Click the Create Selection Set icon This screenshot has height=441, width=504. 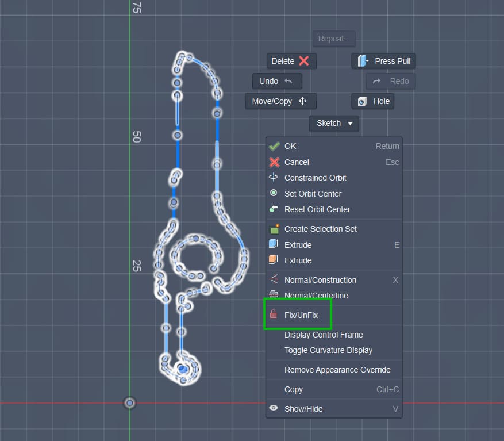(274, 229)
